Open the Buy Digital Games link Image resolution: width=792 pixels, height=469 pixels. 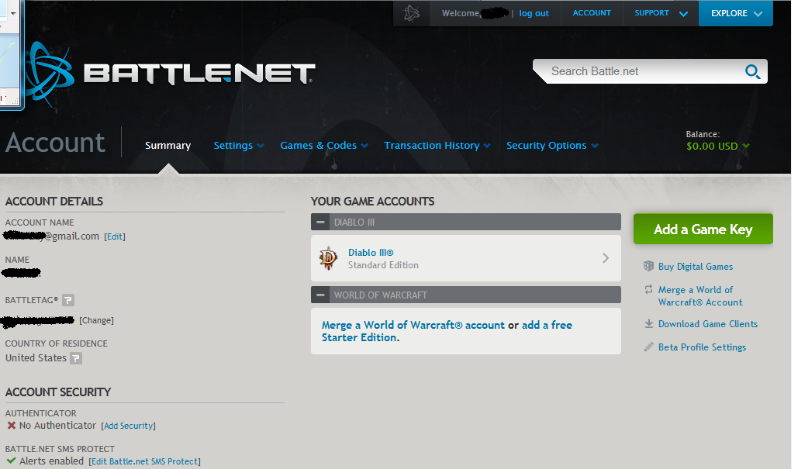[695, 267]
